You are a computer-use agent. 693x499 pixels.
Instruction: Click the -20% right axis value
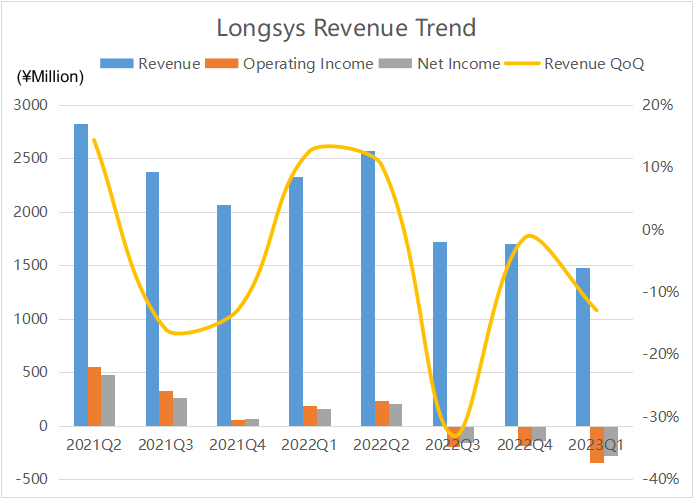661,354
